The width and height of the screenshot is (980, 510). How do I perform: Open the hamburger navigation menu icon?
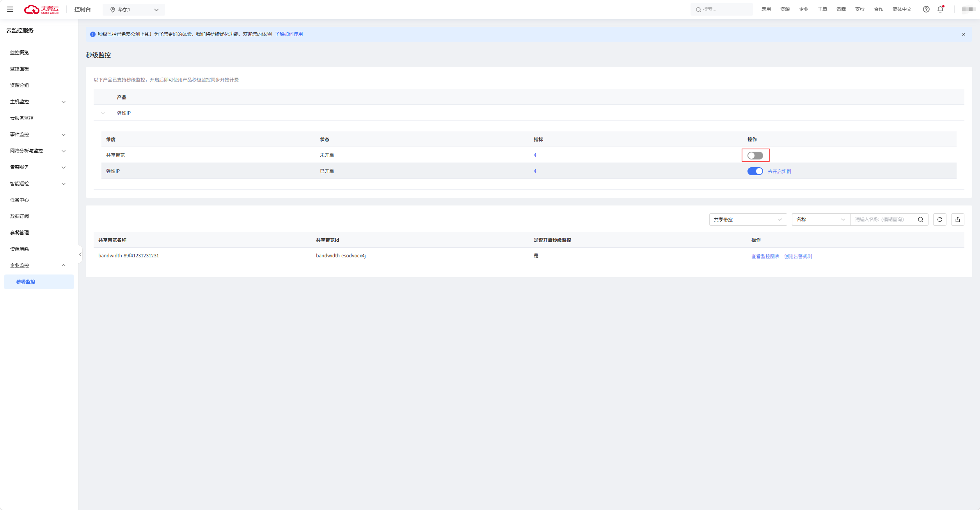pos(10,9)
